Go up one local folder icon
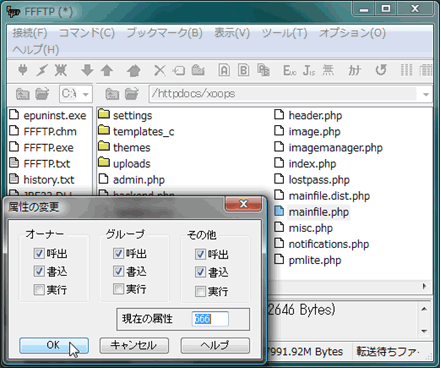 click(x=23, y=94)
